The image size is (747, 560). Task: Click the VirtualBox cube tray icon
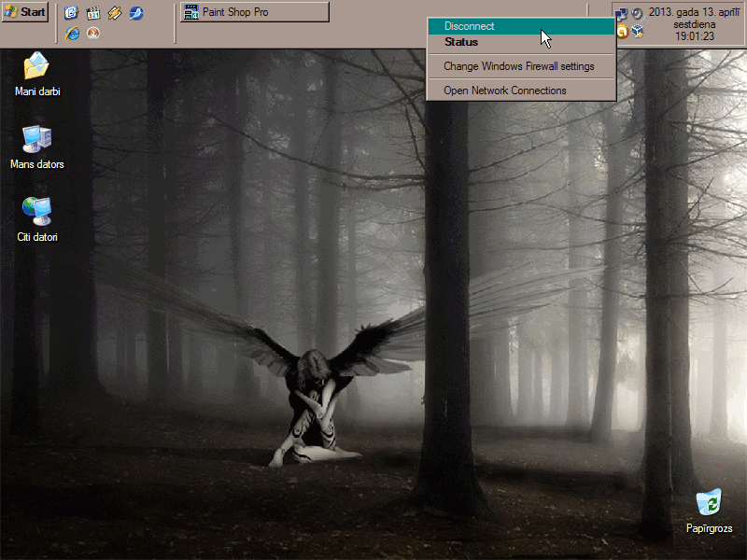coord(638,33)
